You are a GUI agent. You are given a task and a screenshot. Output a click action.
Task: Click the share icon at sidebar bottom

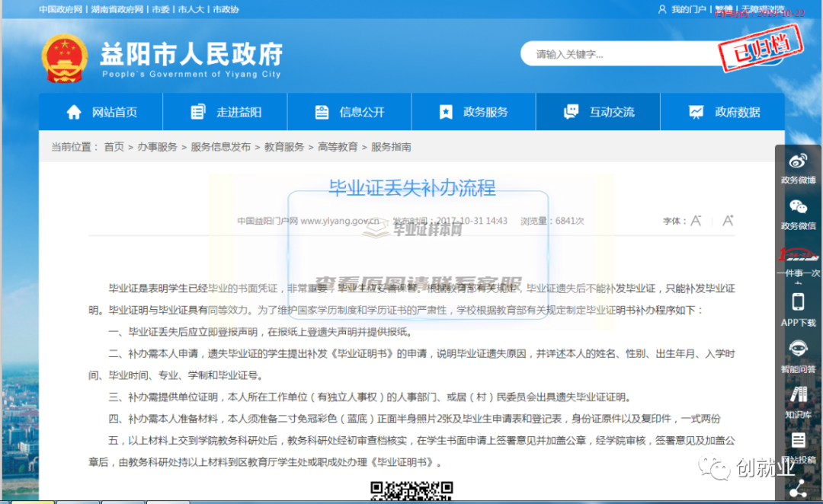pos(798,488)
